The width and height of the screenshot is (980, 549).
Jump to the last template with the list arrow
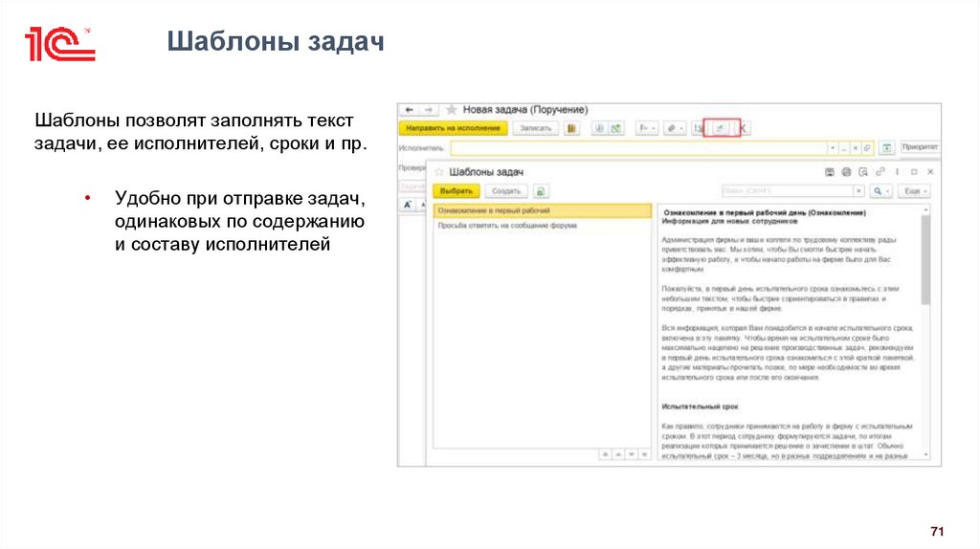644,454
